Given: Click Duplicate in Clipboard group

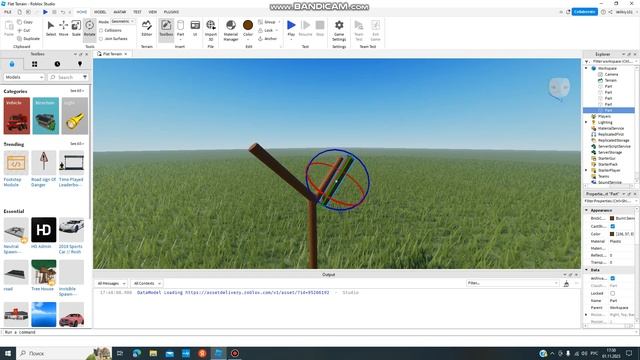Looking at the screenshot, I should [28, 39].
